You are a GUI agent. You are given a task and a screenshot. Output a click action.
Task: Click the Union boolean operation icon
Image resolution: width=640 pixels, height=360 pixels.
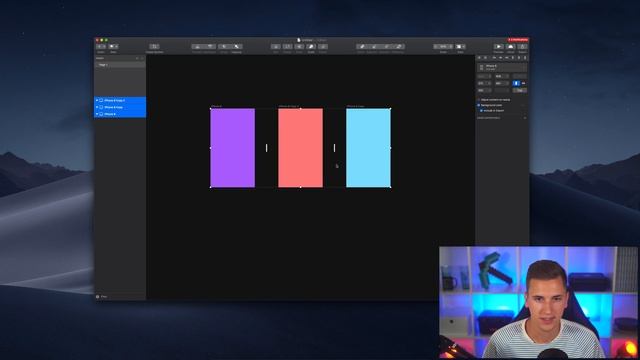coord(362,47)
